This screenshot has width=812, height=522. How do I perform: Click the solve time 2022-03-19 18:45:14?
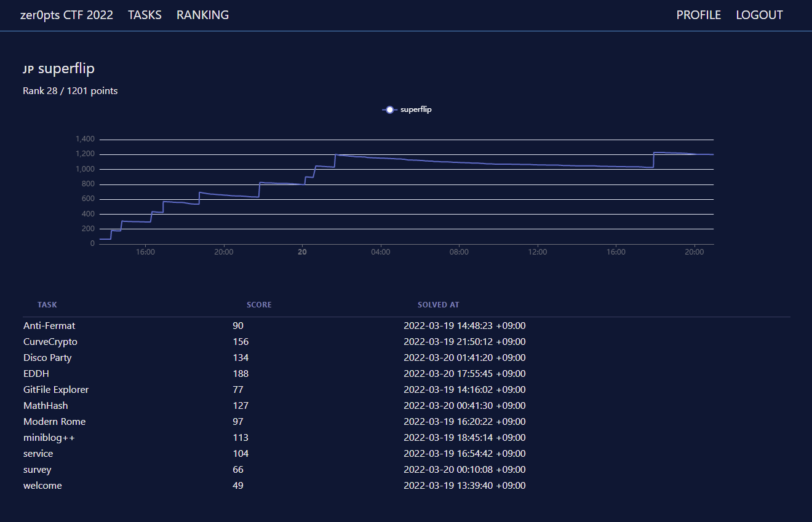[x=464, y=438]
